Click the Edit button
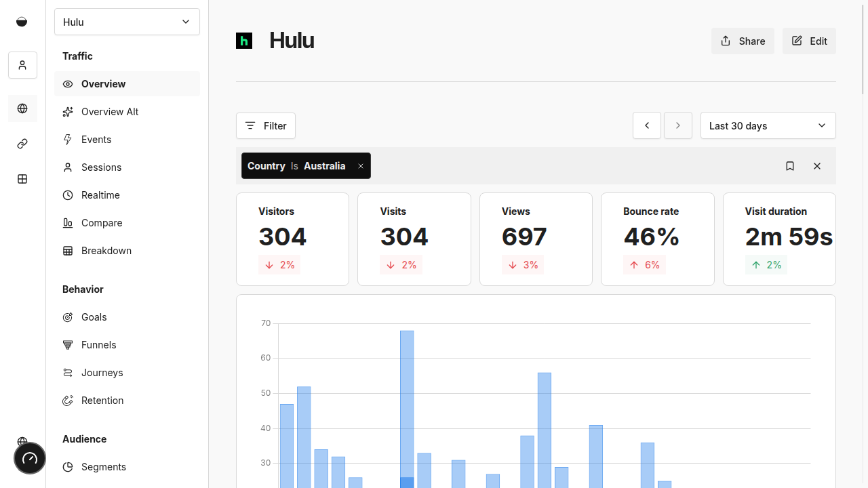 pyautogui.click(x=809, y=41)
